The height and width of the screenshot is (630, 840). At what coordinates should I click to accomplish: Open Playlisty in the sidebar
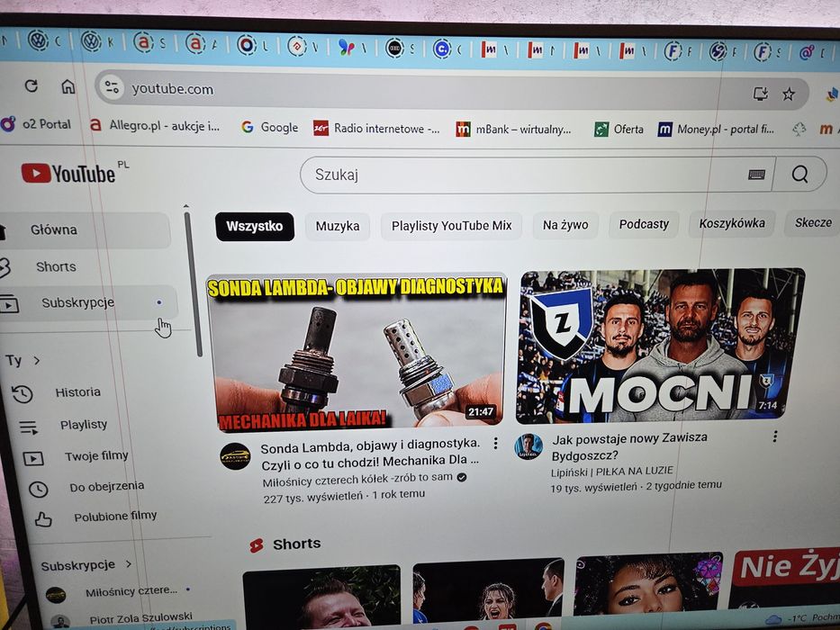click(83, 425)
